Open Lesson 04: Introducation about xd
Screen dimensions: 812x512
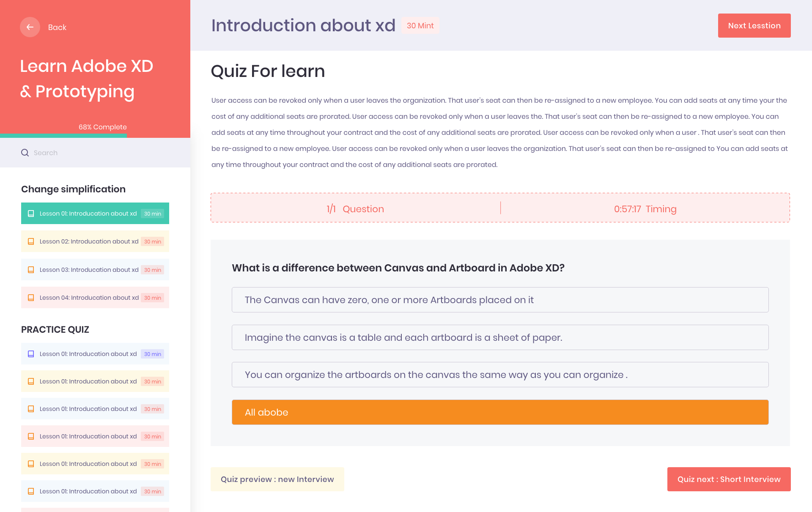click(95, 298)
